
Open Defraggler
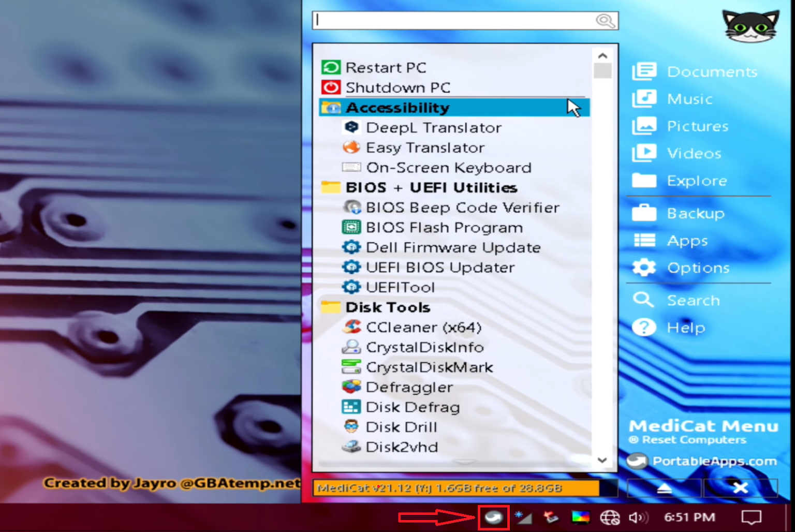coord(409,387)
